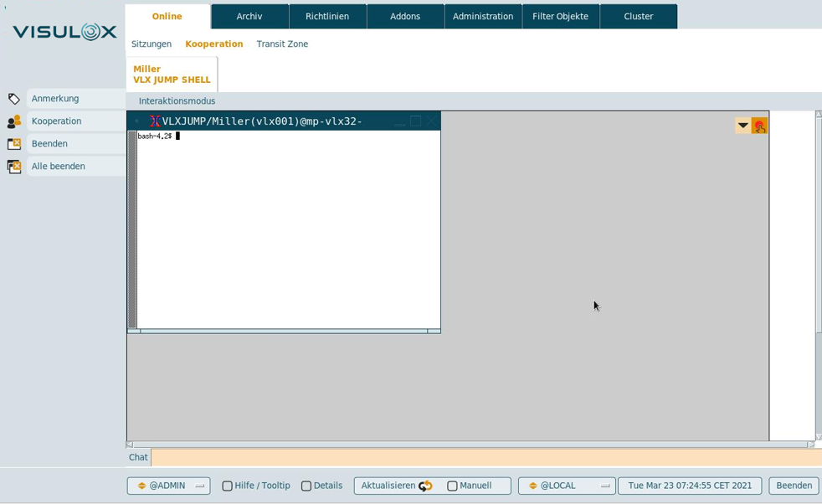Click into the Chat input field
822x504 pixels.
tap(485, 457)
